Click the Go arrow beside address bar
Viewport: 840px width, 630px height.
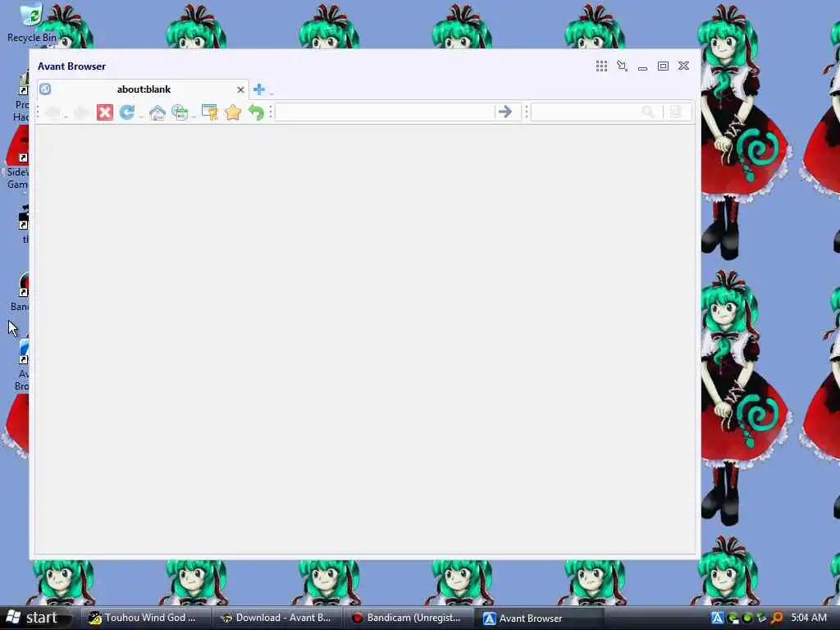click(504, 112)
